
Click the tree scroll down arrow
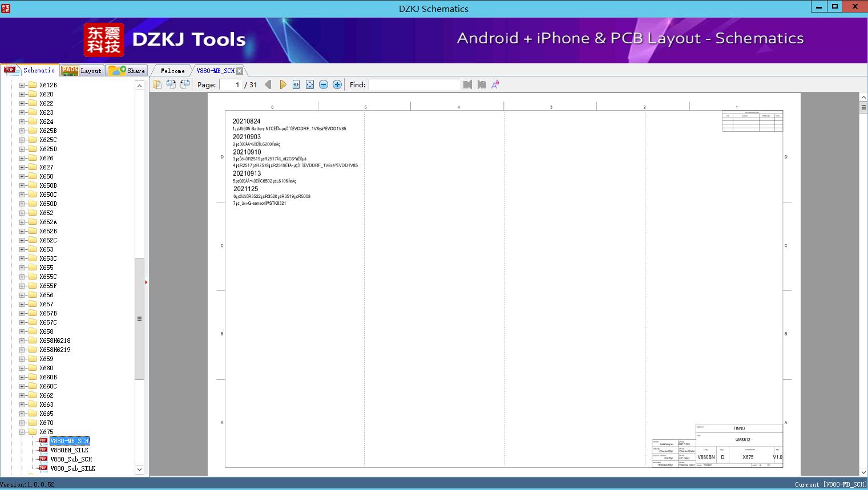tap(139, 469)
